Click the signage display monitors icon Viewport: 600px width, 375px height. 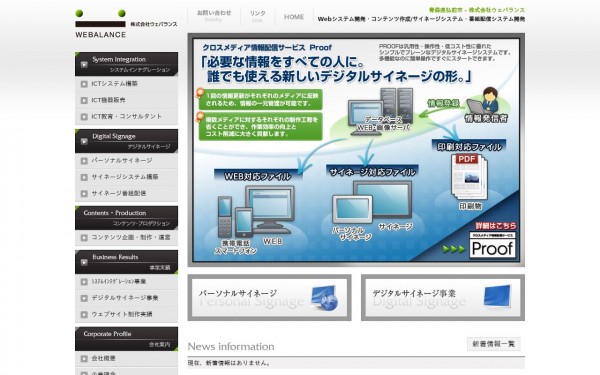tap(372, 202)
